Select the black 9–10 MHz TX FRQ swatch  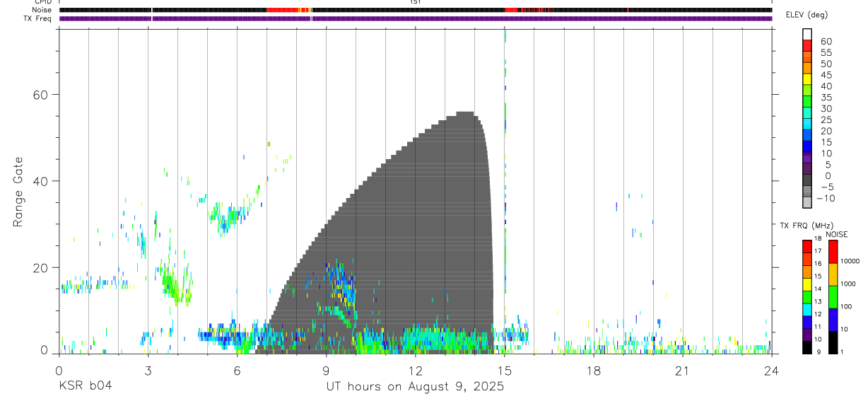[807, 347]
